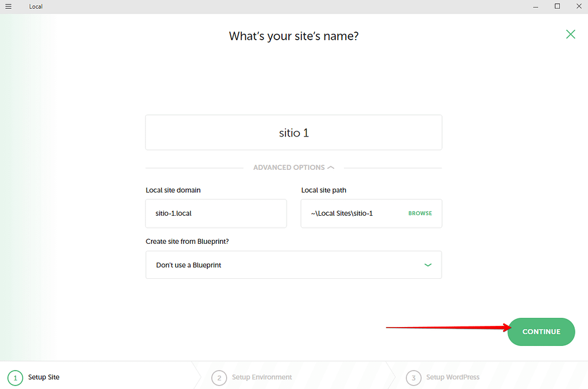
Task: Close the site setup with green X
Action: point(570,34)
